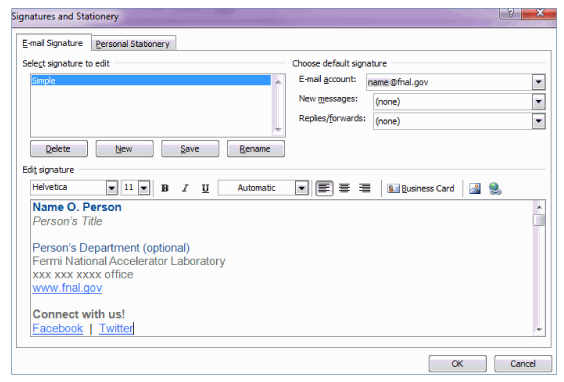The image size is (564, 382).
Task: Insert a picture into signature
Action: click(475, 188)
